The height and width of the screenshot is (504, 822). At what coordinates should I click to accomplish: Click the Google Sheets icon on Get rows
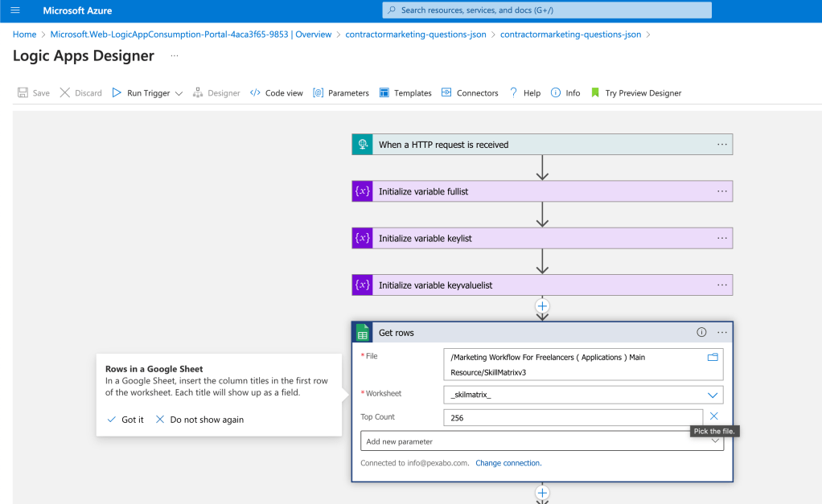pyautogui.click(x=362, y=333)
